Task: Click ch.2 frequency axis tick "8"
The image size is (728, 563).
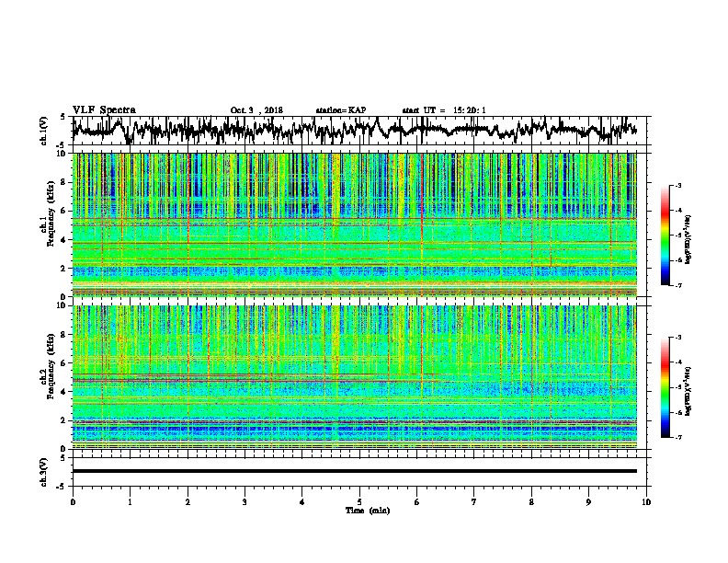Action: coord(63,335)
